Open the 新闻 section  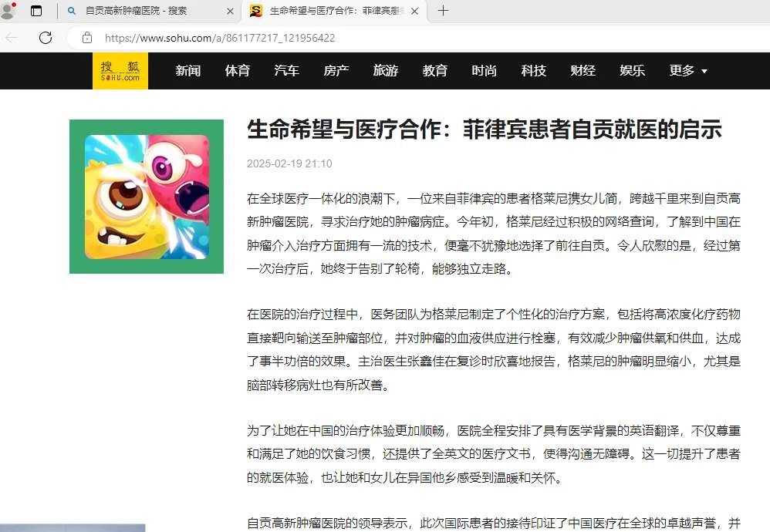point(188,71)
